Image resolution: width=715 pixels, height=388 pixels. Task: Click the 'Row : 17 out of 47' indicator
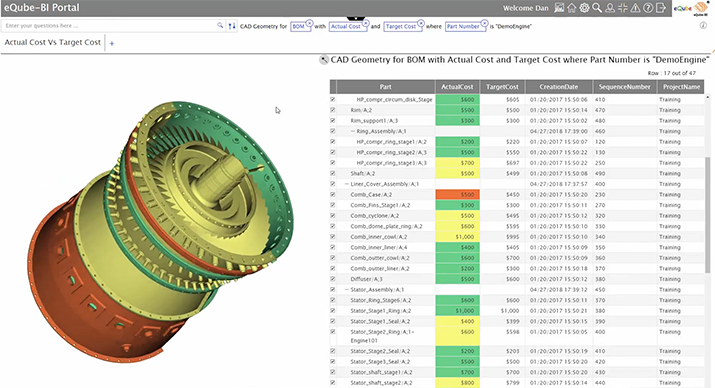[x=672, y=73]
